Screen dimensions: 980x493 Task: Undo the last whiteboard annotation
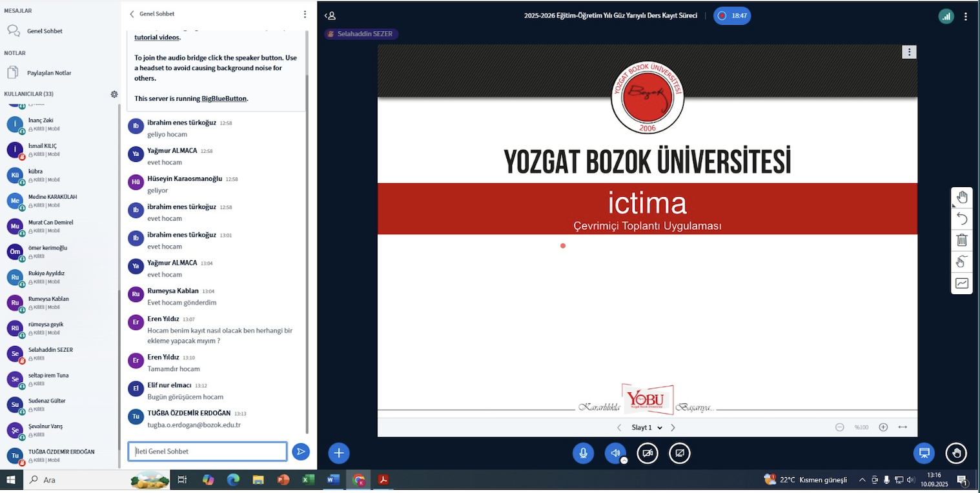pos(962,219)
